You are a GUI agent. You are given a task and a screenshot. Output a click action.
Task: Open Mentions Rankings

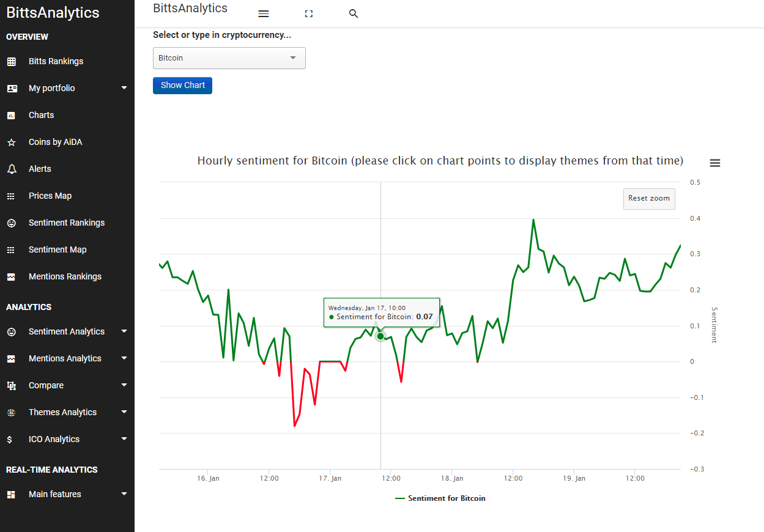[65, 276]
